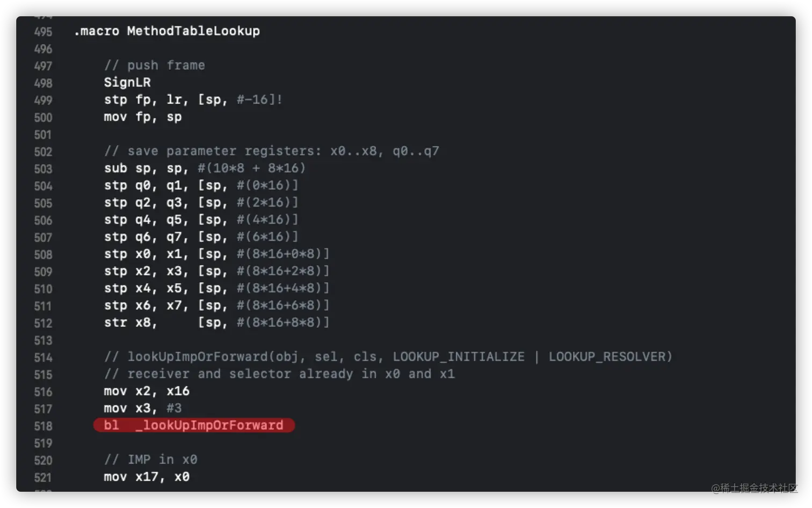Click LOOKUP_RESOLVER in the comment
The height and width of the screenshot is (508, 812).
(610, 357)
